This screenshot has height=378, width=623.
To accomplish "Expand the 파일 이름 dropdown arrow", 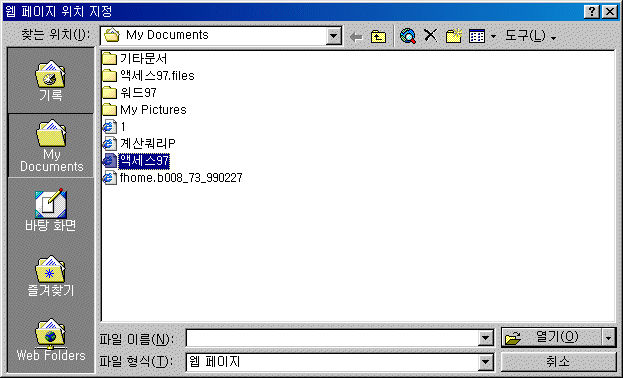I will (x=485, y=338).
